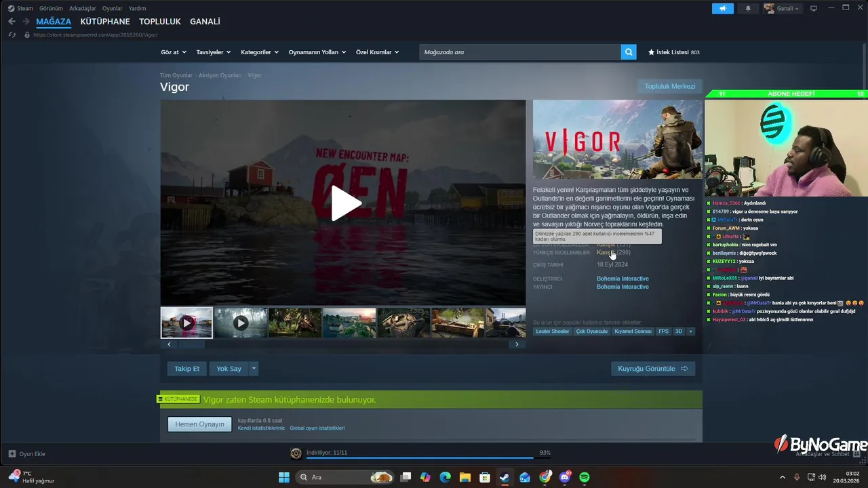Open the announcements megaphone button

coord(723,8)
